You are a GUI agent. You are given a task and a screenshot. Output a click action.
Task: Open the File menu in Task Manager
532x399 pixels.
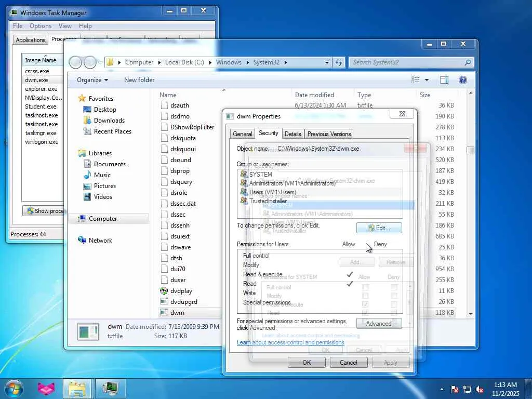click(17, 26)
